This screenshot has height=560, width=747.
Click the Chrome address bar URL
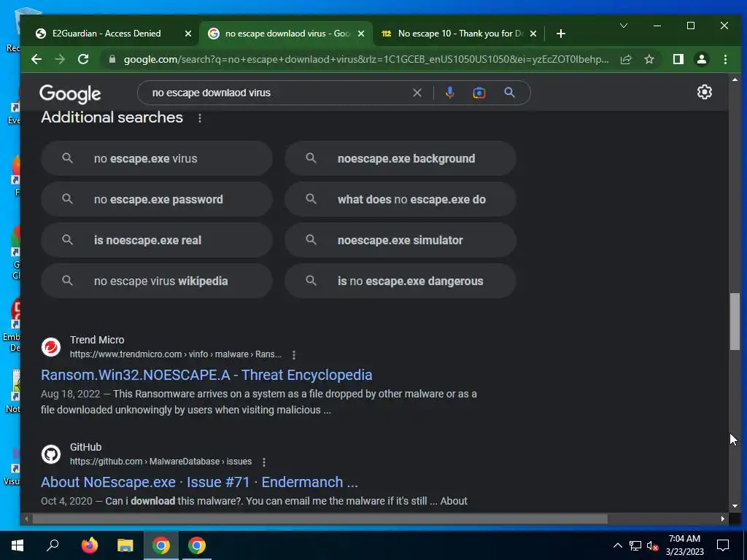click(366, 59)
